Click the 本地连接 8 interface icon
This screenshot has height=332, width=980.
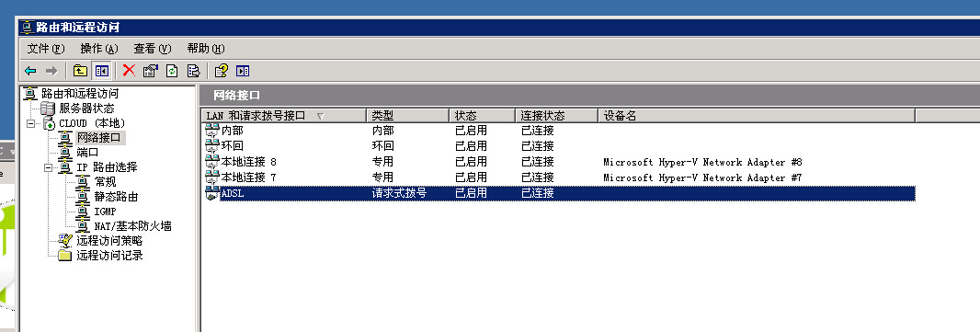(212, 162)
